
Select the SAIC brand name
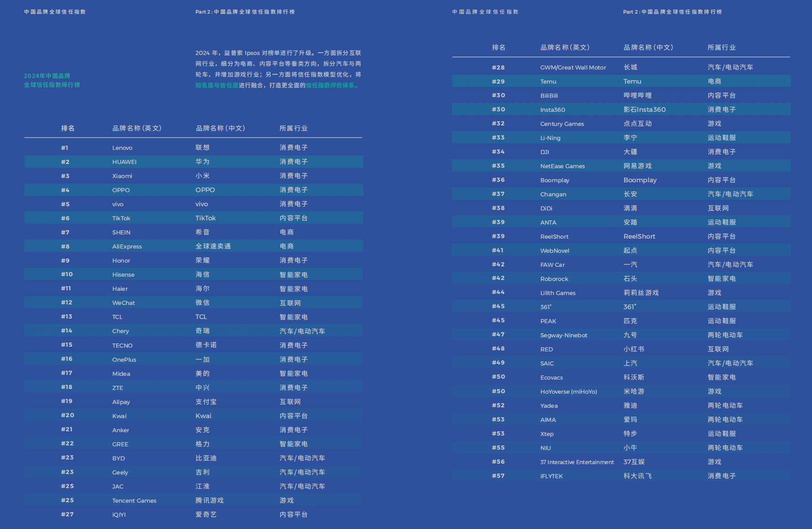[547, 364]
